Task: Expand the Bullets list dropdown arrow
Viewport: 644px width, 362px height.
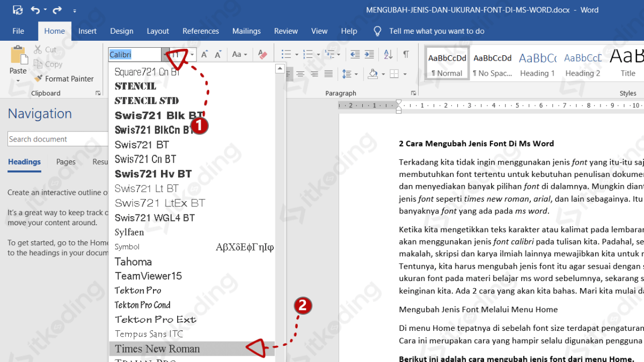Action: point(296,55)
